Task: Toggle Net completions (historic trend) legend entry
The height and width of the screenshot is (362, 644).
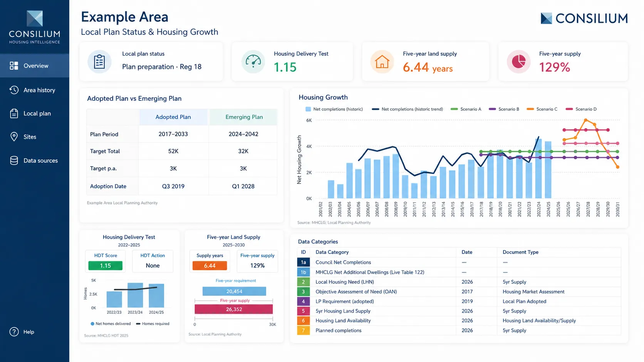Action: pyautogui.click(x=407, y=109)
